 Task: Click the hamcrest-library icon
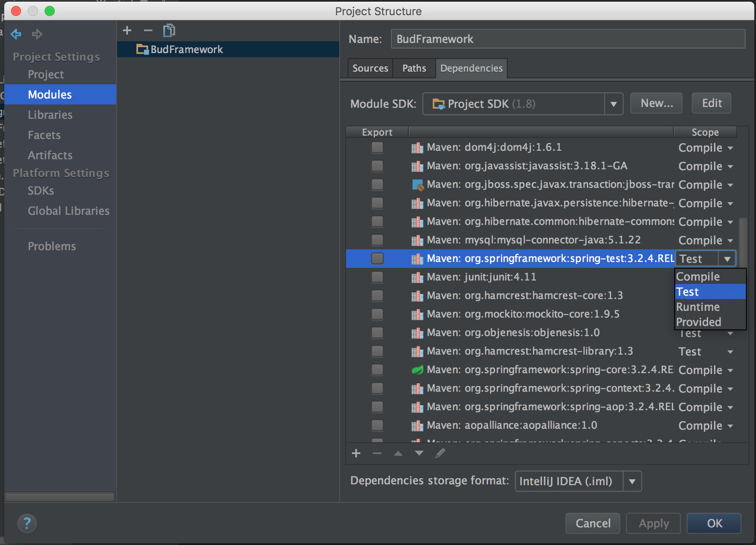click(417, 351)
